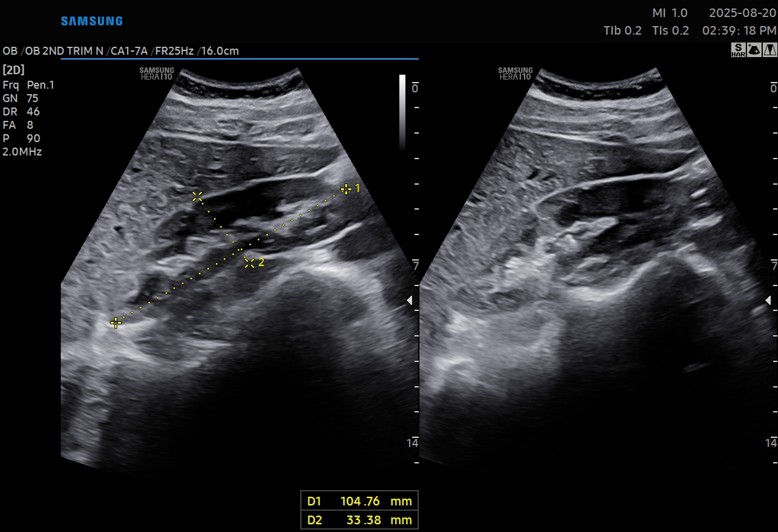Select caliper 1 lower-left plus marker
The width and height of the screenshot is (778, 532).
coord(115,322)
